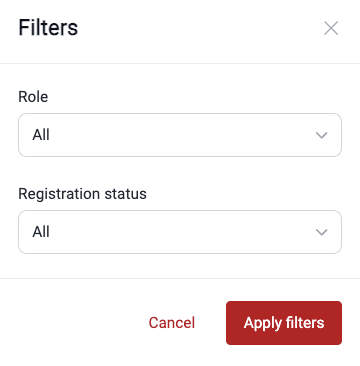This screenshot has height=366, width=360.
Task: Exit the Filters panel with the X
Action: click(331, 28)
